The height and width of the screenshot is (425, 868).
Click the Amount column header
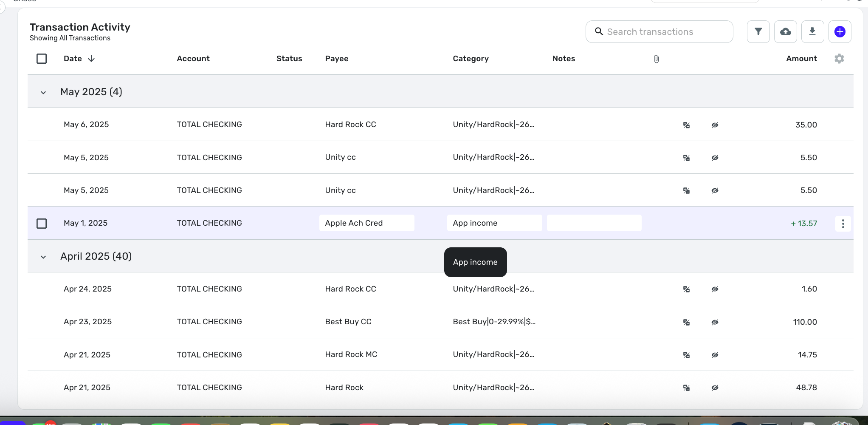tap(801, 59)
